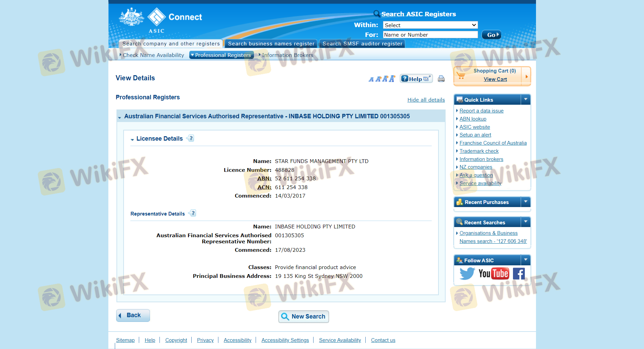Collapse the Licensee Details section
This screenshot has width=644, height=349.
(132, 139)
